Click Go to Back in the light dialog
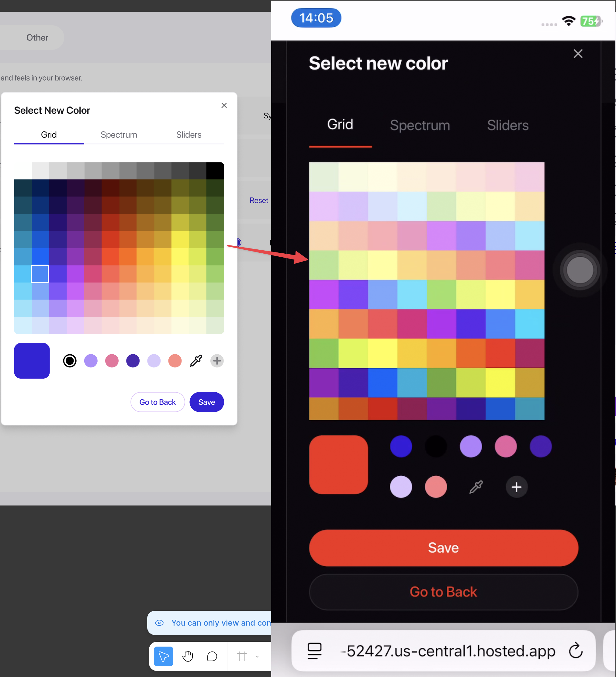This screenshot has height=677, width=616. point(157,402)
